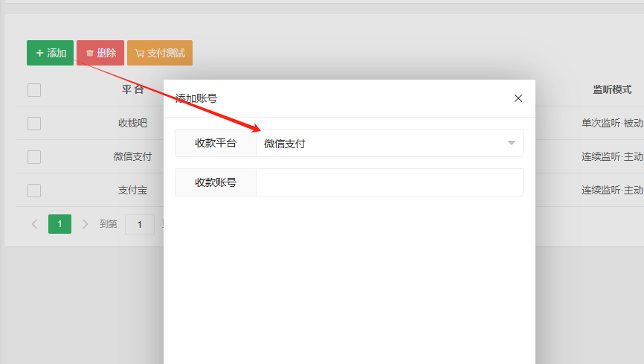
Task: Close the 添加账号 dialog with X
Action: click(518, 98)
